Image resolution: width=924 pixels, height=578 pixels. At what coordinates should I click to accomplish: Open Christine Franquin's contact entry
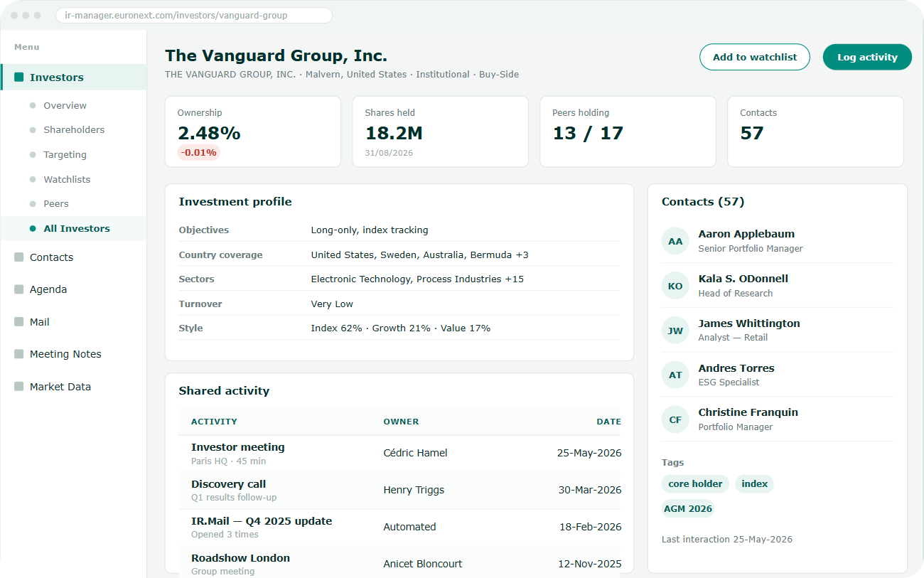tap(778, 419)
